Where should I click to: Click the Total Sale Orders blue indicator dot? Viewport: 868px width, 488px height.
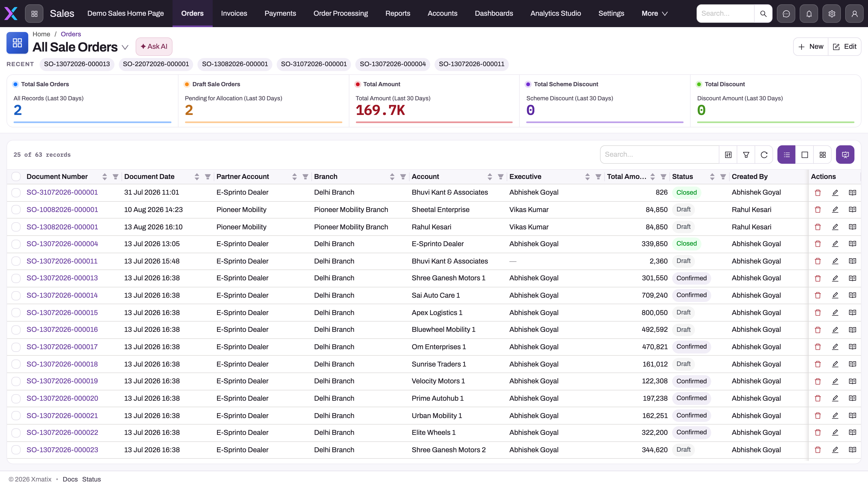coord(15,84)
